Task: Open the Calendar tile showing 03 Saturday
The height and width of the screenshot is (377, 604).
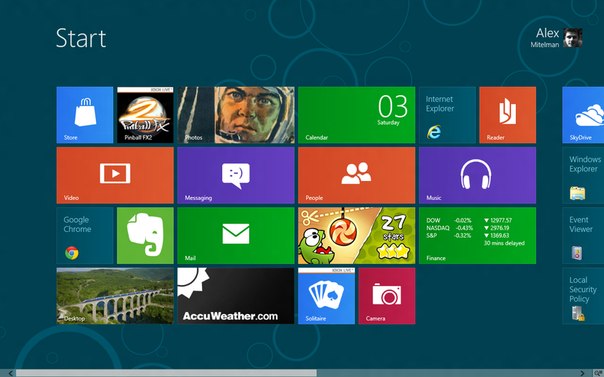Action: pos(357,115)
